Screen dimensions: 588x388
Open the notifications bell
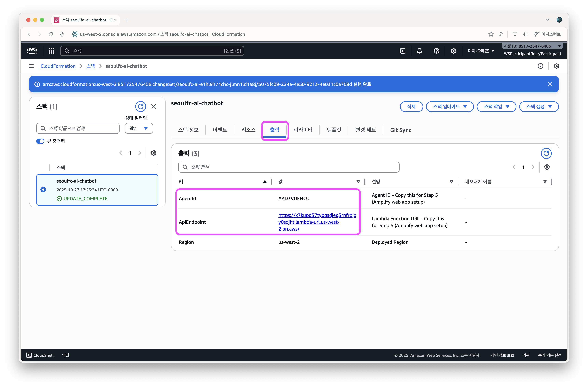click(x=419, y=51)
